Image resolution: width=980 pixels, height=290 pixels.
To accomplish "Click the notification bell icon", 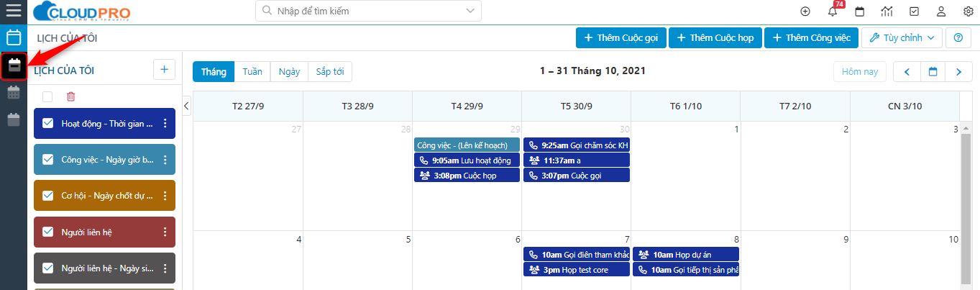I will point(833,12).
